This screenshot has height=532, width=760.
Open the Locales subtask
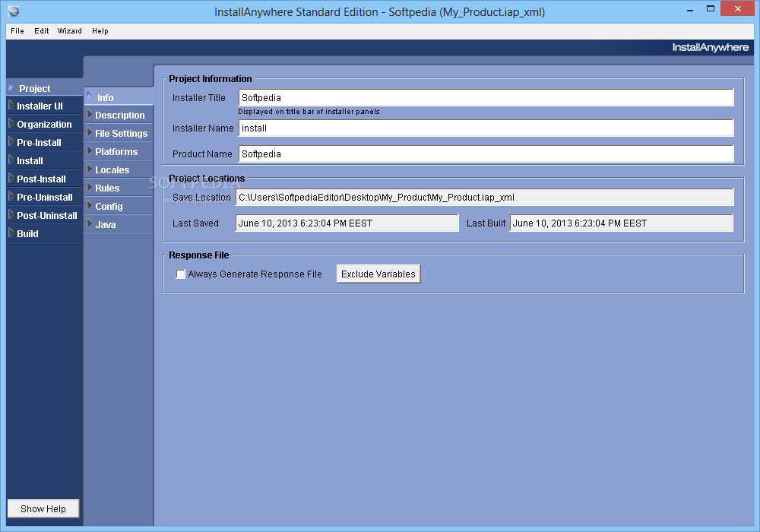(119, 170)
